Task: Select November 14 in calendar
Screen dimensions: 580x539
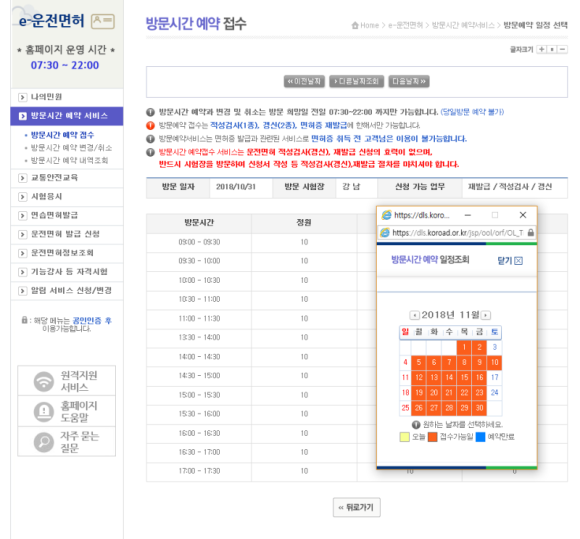Action: point(449,378)
